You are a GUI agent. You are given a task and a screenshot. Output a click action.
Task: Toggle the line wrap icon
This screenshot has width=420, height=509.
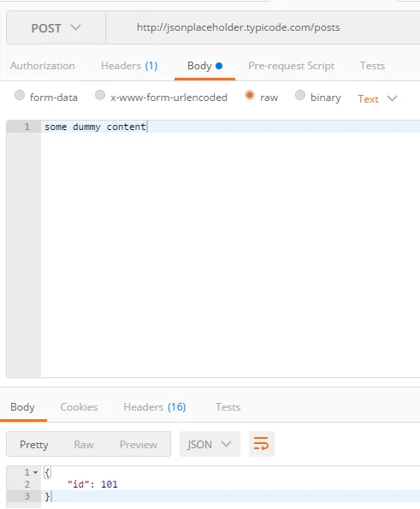pos(262,444)
